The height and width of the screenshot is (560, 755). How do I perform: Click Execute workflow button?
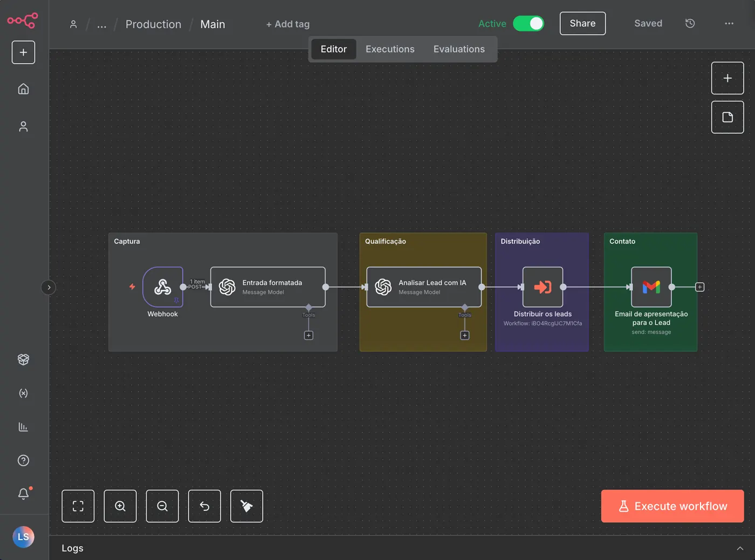672,506
